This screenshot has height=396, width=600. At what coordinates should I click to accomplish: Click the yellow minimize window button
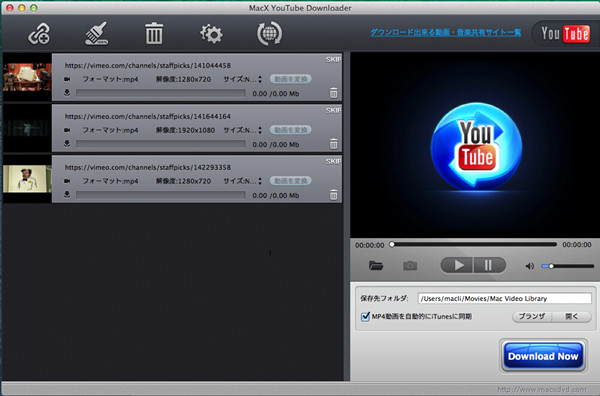click(x=22, y=8)
